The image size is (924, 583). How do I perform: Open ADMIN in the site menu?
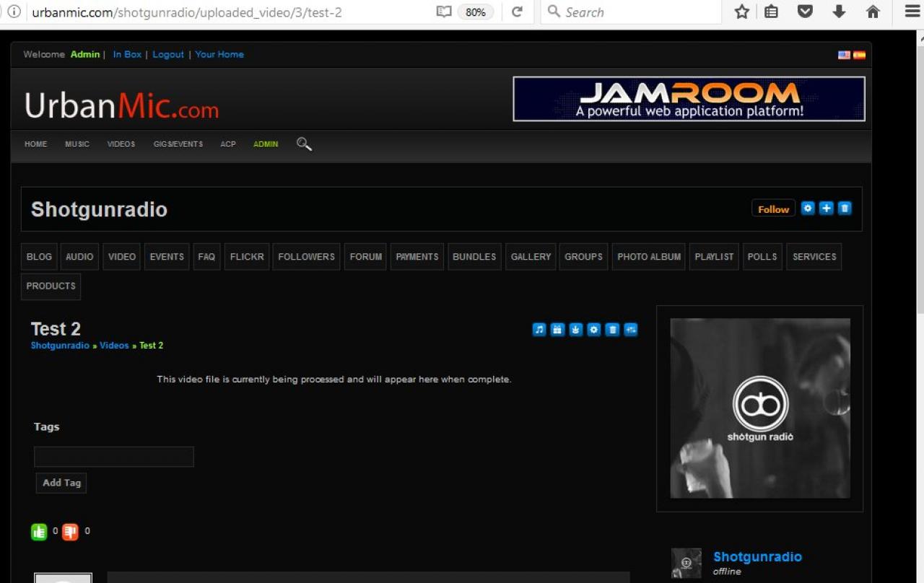(266, 144)
